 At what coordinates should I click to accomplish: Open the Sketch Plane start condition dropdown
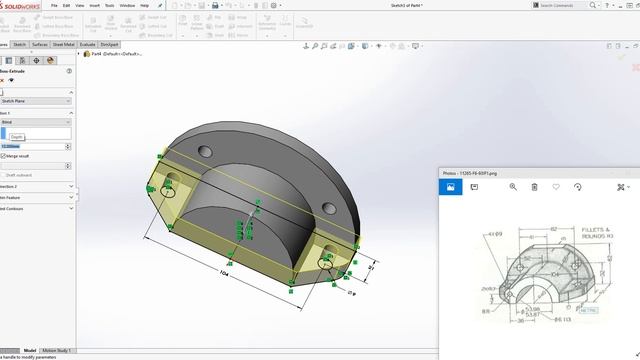(x=36, y=101)
